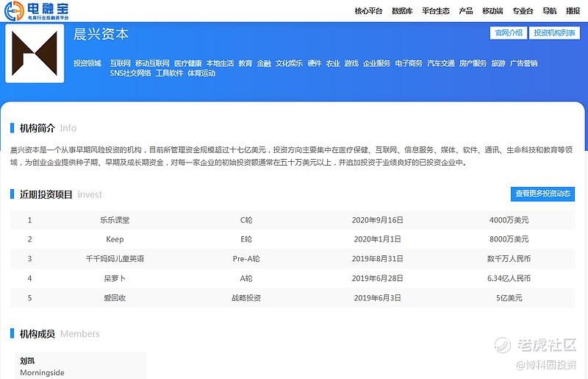Select the 医疗健康 tag
This screenshot has width=588, height=379.
point(188,63)
